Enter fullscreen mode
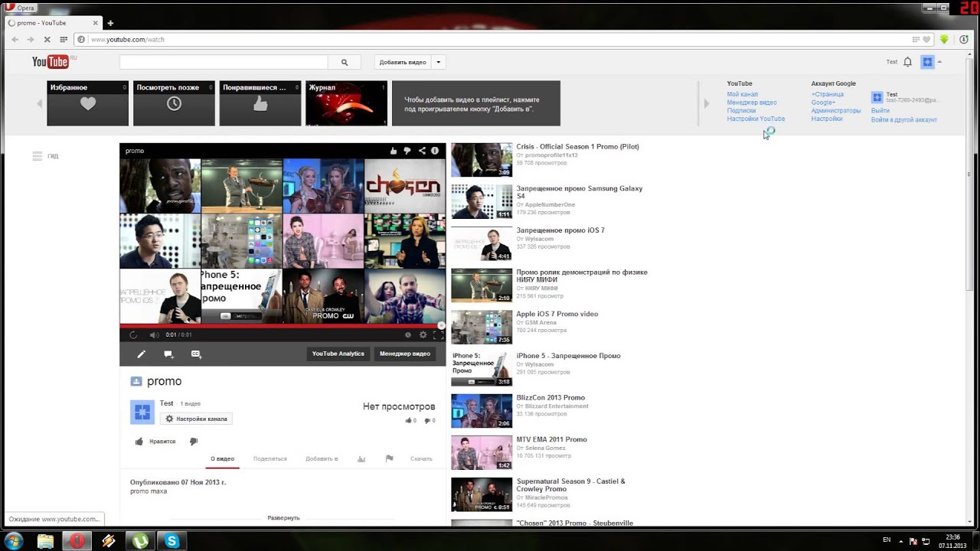This screenshot has height=551, width=980. [438, 334]
